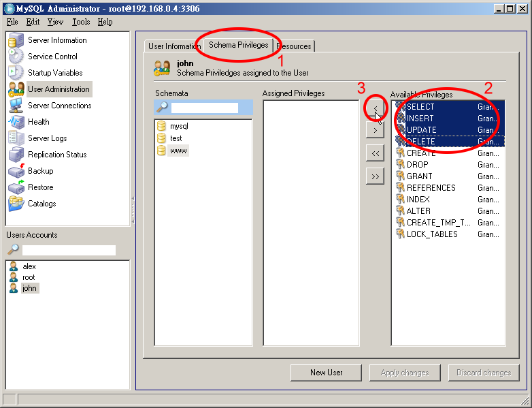Open Startup Variables sidebar icon
Screen dimensions: 532x408
[x=16, y=73]
